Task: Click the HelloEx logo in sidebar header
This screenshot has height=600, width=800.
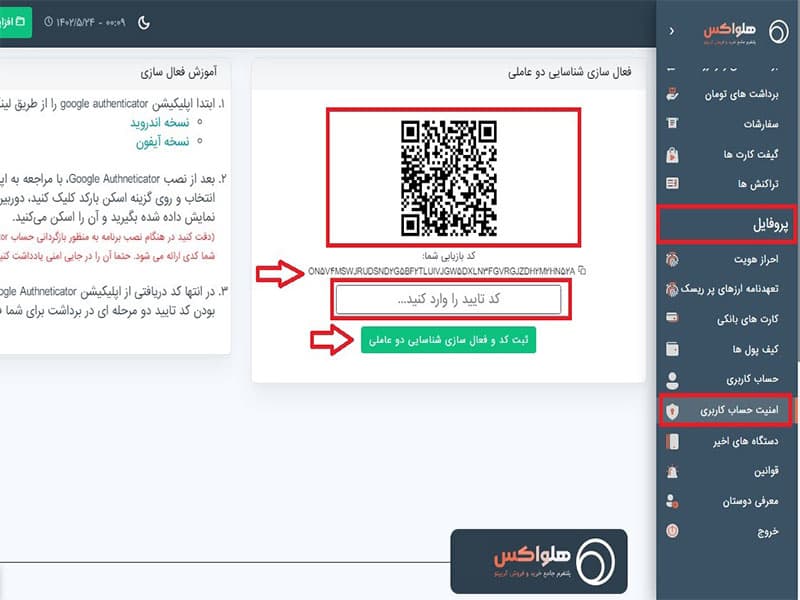Action: click(746, 32)
